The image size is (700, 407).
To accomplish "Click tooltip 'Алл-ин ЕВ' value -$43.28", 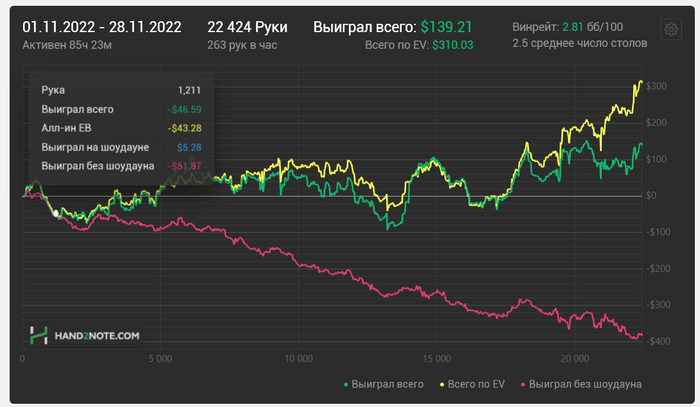I will (x=184, y=128).
